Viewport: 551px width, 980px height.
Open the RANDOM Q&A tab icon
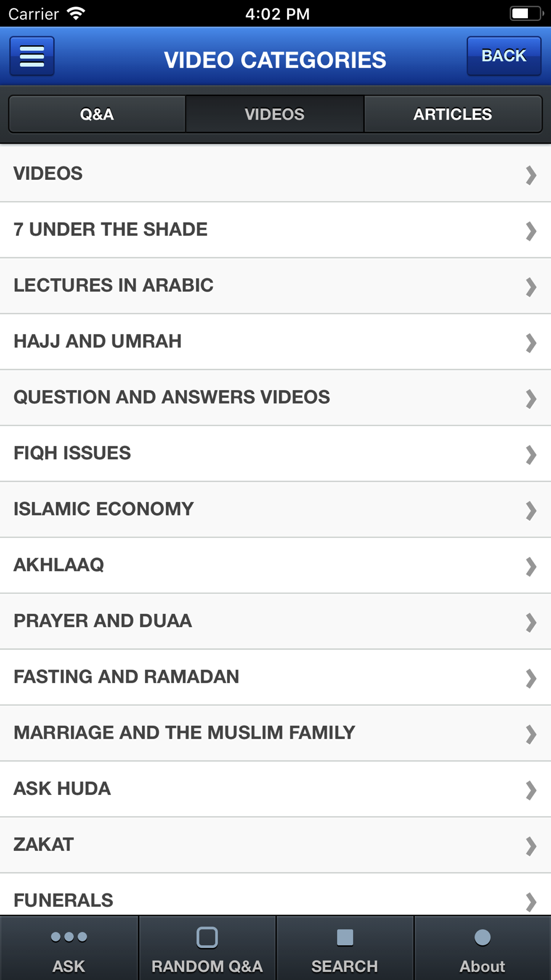click(207, 937)
